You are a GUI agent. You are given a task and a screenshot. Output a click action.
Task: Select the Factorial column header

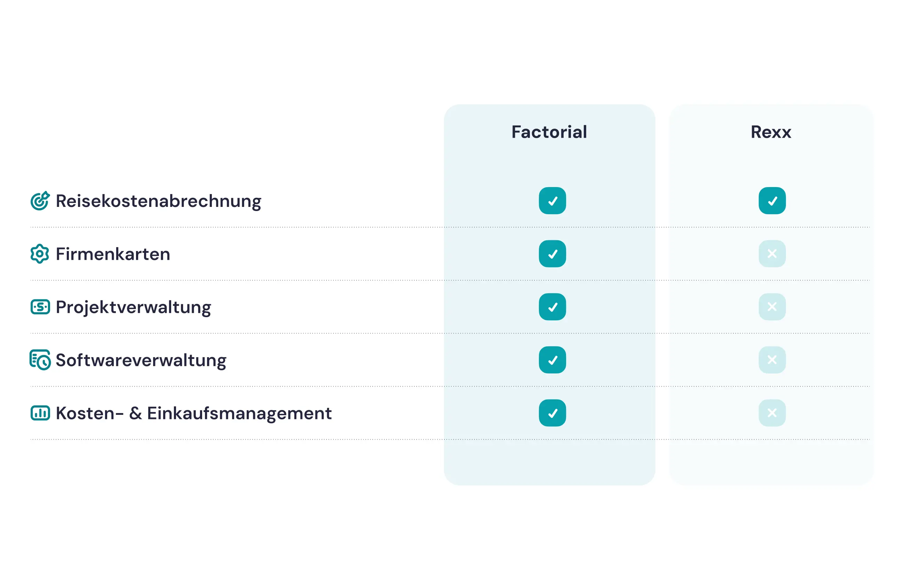[549, 132]
